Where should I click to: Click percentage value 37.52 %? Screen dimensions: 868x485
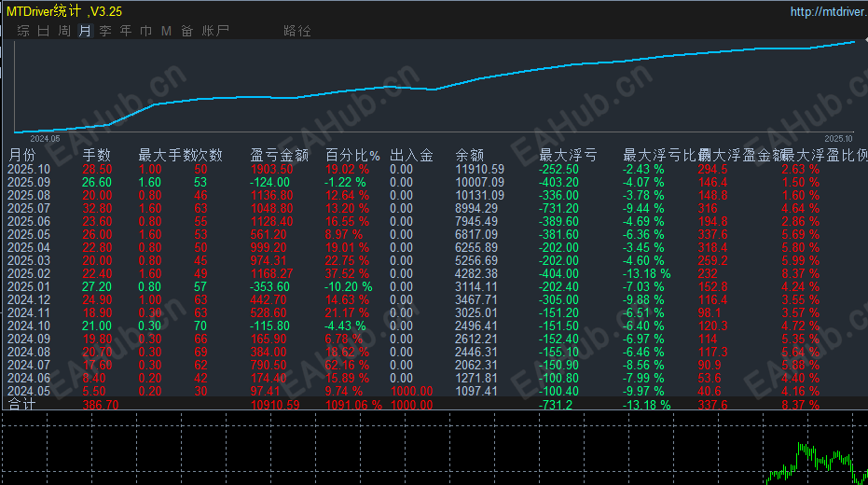click(347, 274)
